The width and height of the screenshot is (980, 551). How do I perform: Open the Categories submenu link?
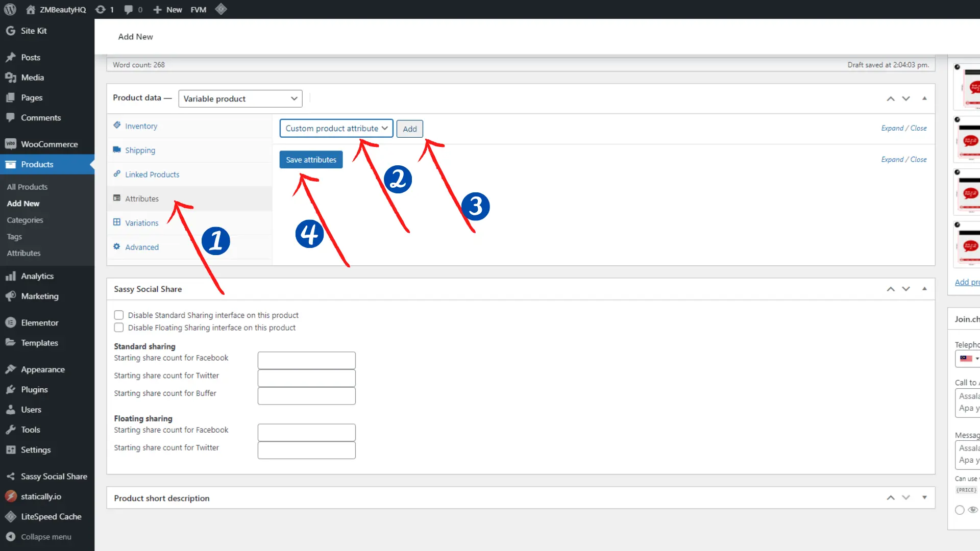point(25,220)
